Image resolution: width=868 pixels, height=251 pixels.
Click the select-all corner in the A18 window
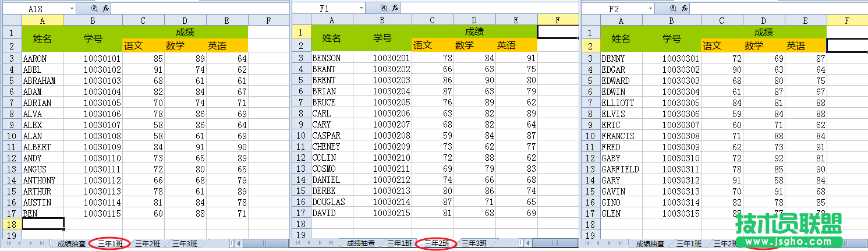(x=11, y=20)
